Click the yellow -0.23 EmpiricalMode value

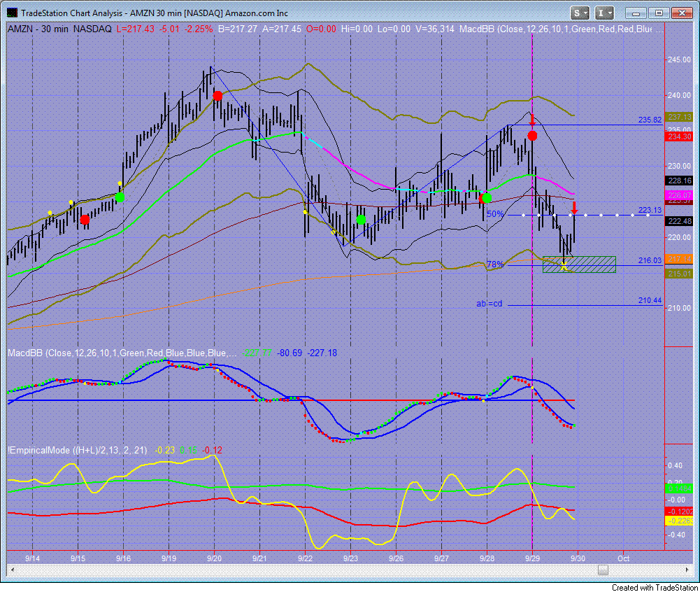coord(164,451)
